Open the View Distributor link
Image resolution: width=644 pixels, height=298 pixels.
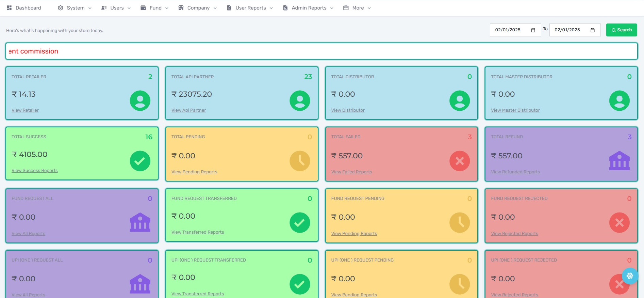click(x=348, y=110)
